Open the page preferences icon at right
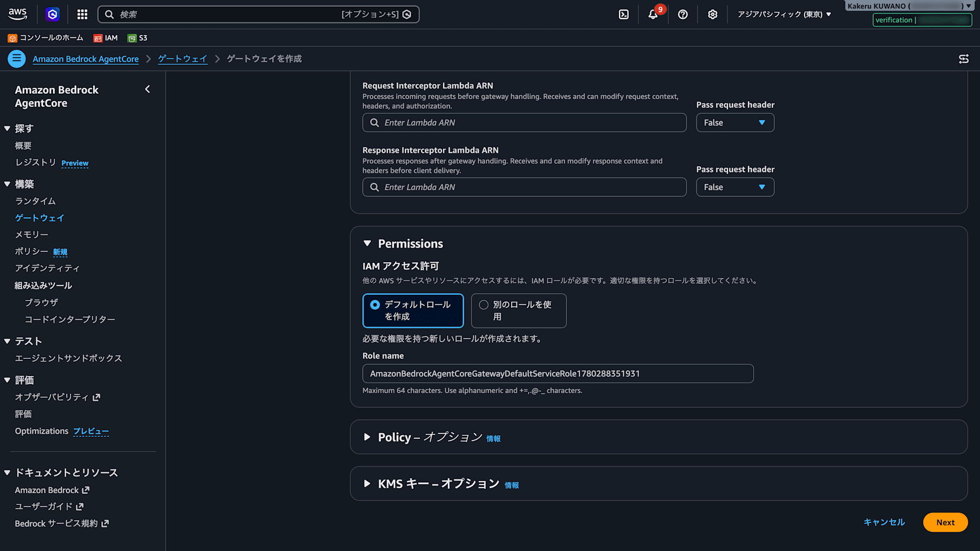 click(964, 59)
